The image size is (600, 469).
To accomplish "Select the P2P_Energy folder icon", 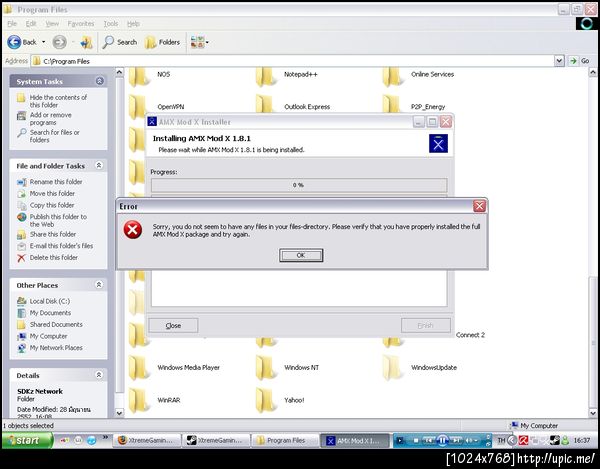I will click(392, 104).
